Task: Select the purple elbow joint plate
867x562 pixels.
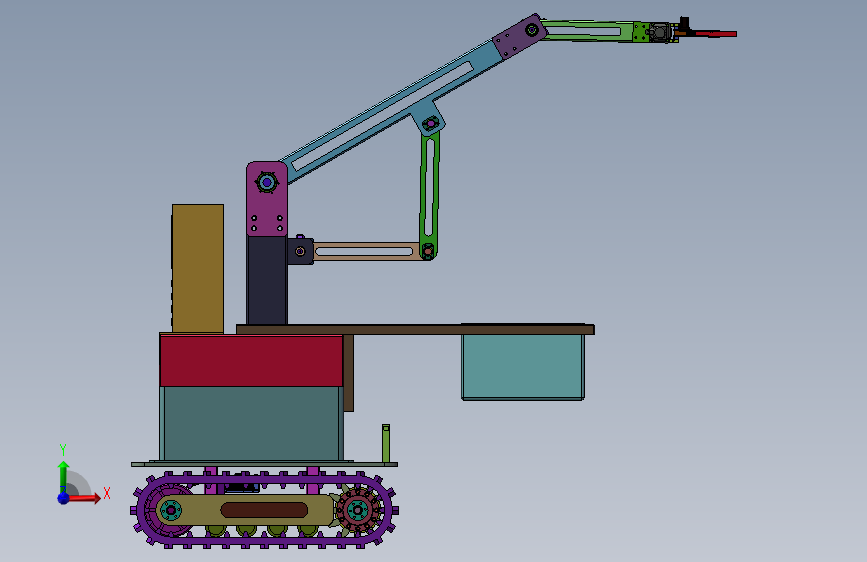Action: (x=520, y=37)
